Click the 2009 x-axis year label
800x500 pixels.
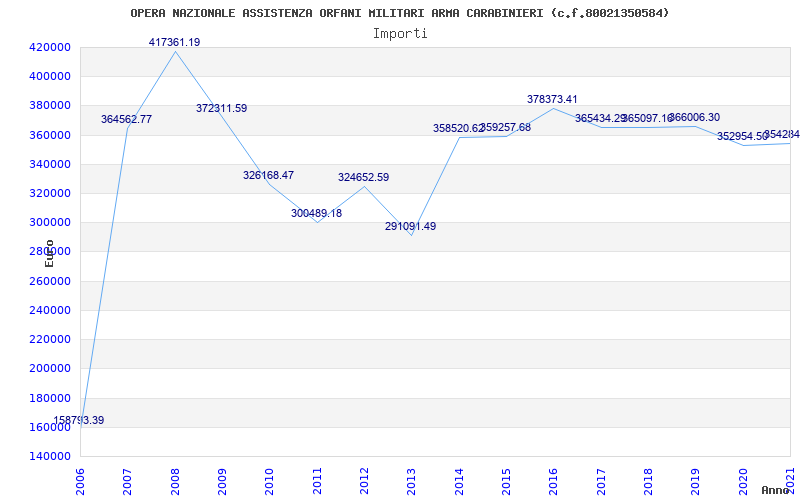click(x=222, y=482)
